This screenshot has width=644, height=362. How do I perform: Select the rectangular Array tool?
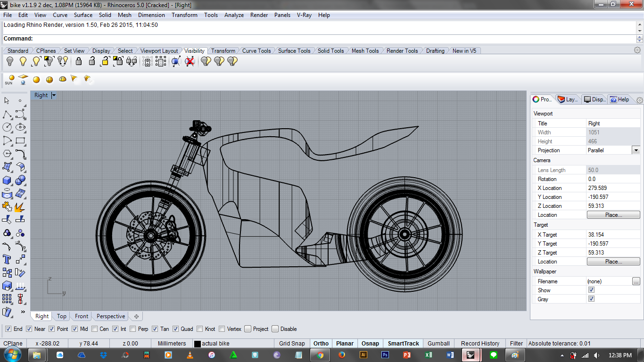tap(7, 299)
